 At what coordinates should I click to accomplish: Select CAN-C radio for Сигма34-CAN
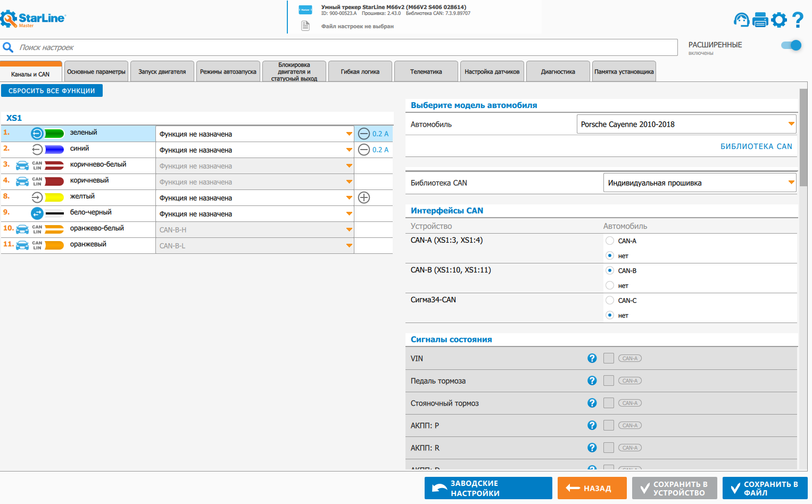610,300
